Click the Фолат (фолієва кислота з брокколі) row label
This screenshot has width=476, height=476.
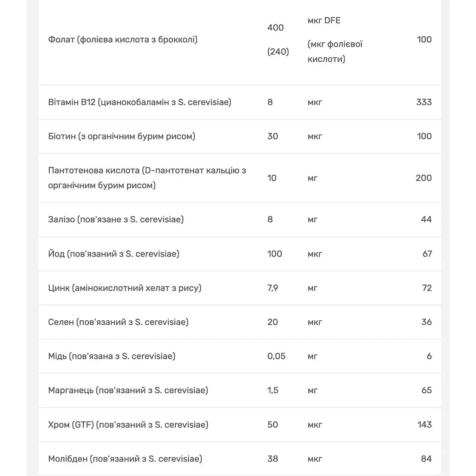pyautogui.click(x=123, y=40)
